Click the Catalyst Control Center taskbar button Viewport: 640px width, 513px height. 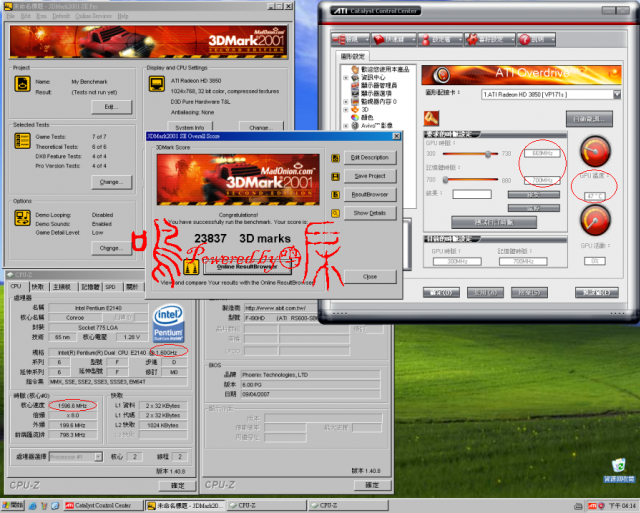102,506
